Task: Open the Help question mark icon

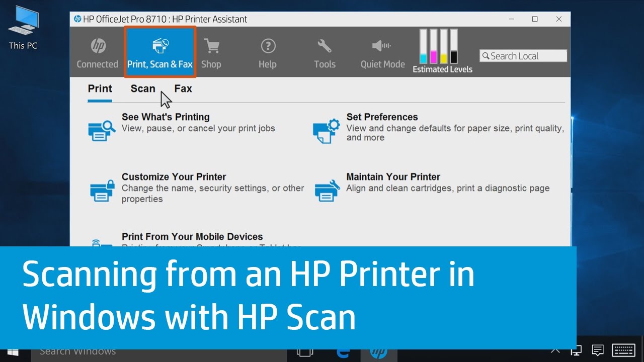Action: [268, 46]
